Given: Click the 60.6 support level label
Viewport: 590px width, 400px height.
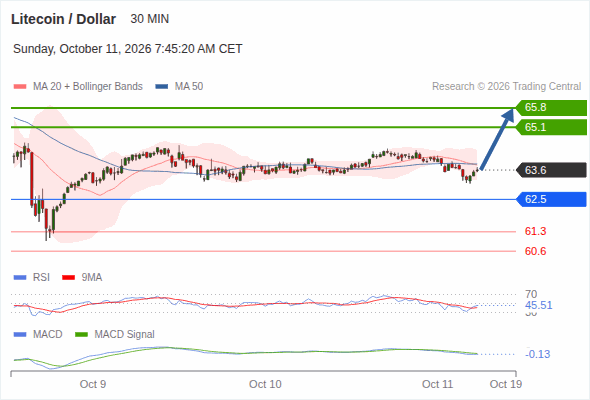Looking at the screenshot, I should (x=535, y=251).
